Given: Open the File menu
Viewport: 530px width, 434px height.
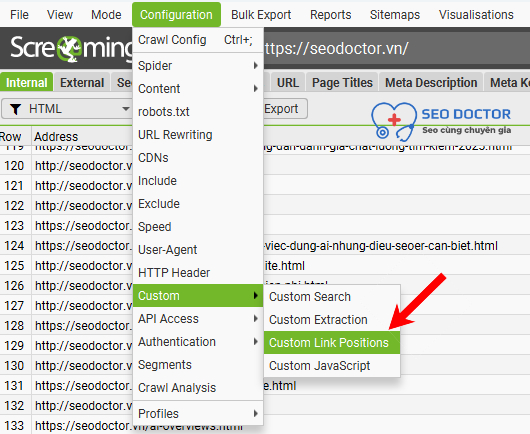Looking at the screenshot, I should coord(19,15).
